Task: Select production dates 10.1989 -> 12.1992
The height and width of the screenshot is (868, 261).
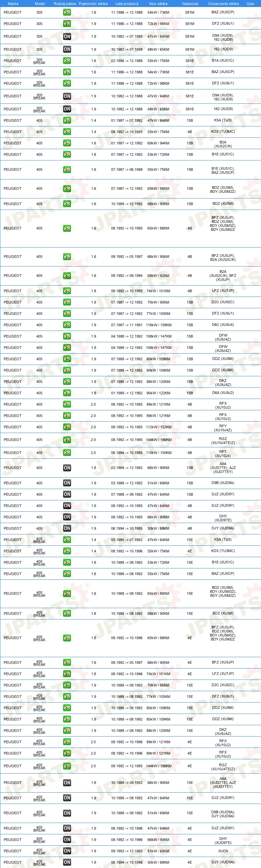Action: (x=127, y=204)
